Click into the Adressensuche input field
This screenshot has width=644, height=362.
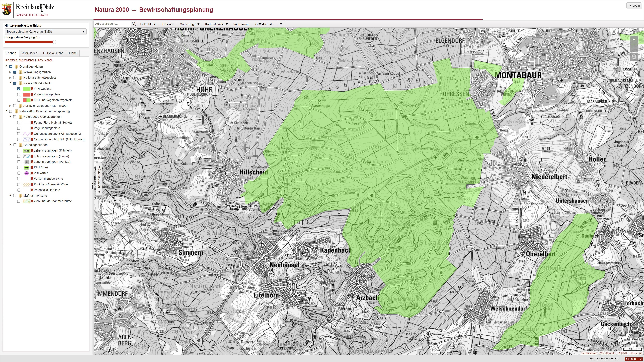[112, 24]
